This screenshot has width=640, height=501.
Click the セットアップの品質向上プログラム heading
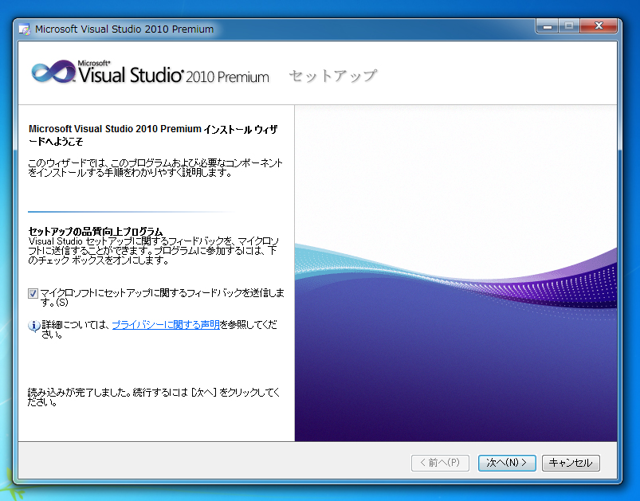(x=95, y=231)
